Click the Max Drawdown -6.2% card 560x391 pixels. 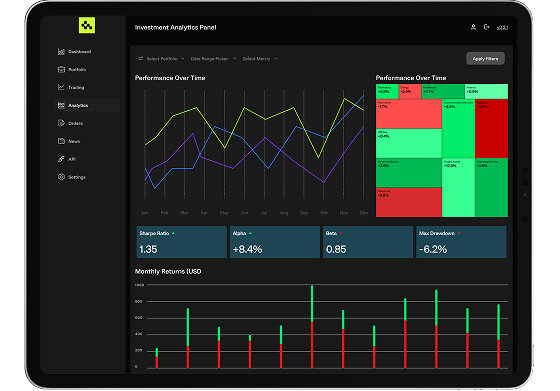pyautogui.click(x=461, y=242)
